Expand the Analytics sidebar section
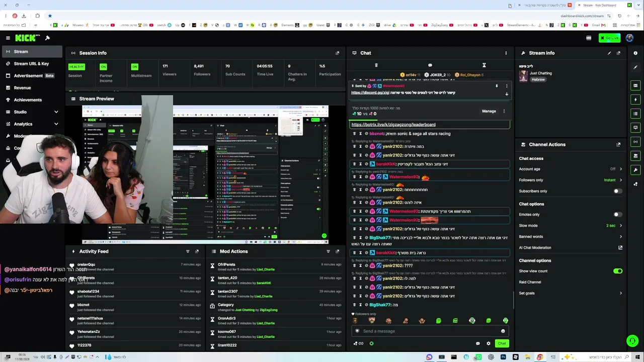This screenshot has width=644, height=362. tap(56, 124)
